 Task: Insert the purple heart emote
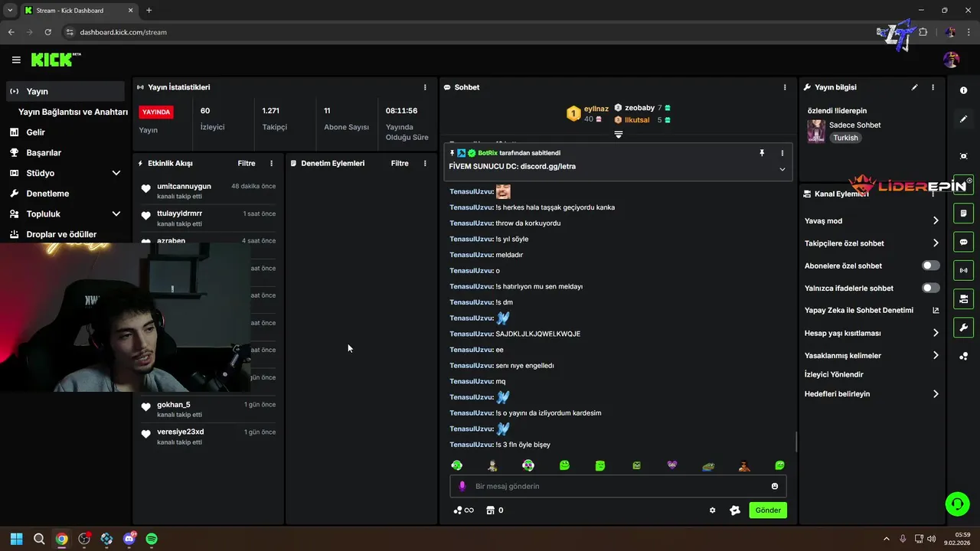tap(672, 465)
